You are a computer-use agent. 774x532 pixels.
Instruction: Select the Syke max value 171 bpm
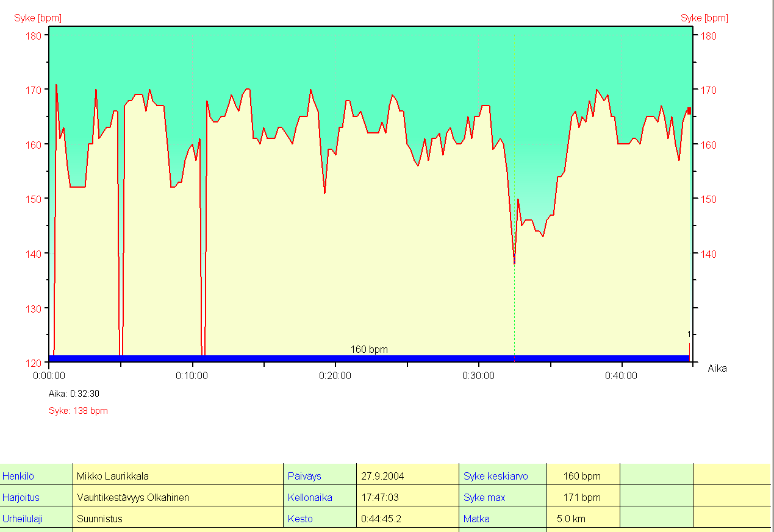click(x=582, y=497)
